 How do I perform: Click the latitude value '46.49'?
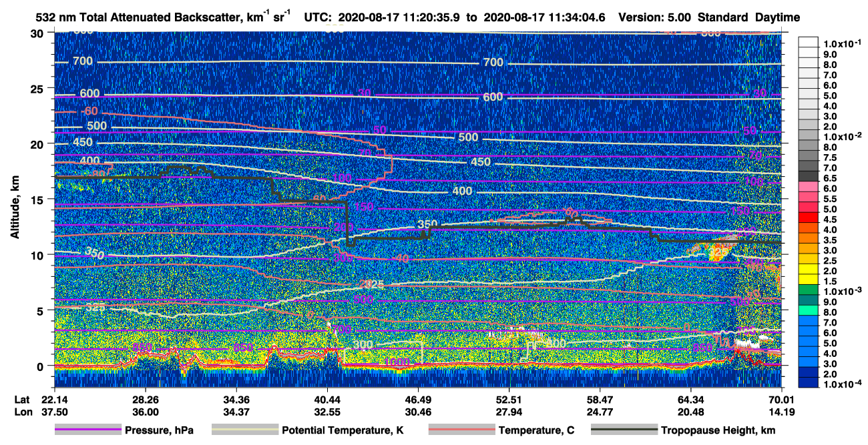[x=418, y=399]
